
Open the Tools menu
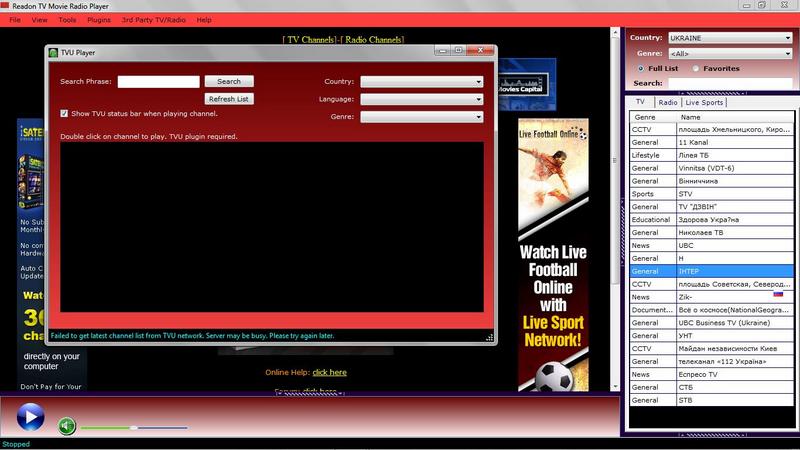coord(67,20)
